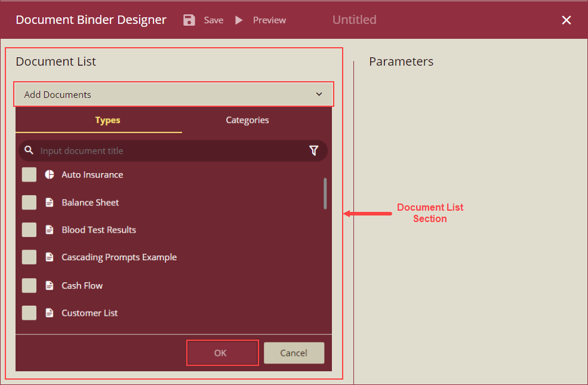Click the document icon beside Blood Test Results
Image resolution: width=588 pixels, height=385 pixels.
[x=50, y=230]
